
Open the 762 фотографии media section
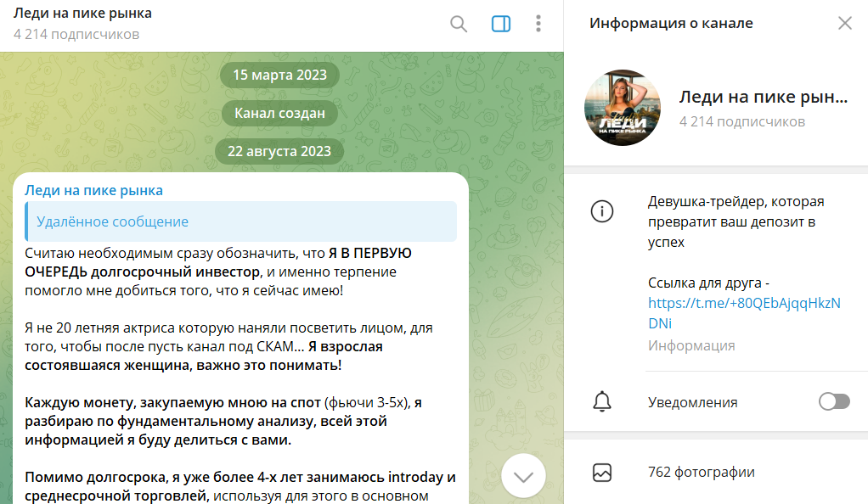coord(716,473)
